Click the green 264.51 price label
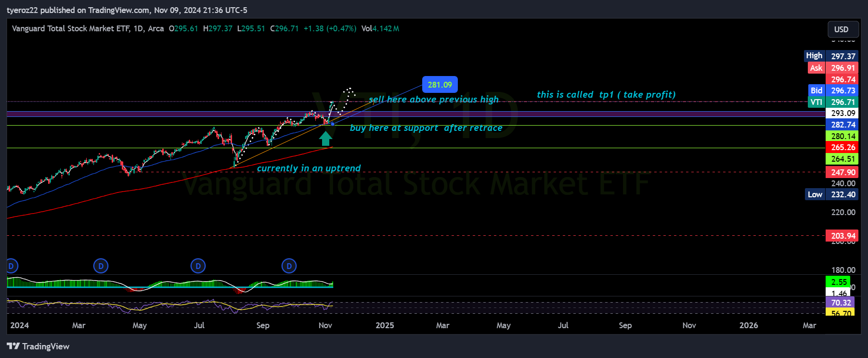This screenshot has width=868, height=358. 842,159
